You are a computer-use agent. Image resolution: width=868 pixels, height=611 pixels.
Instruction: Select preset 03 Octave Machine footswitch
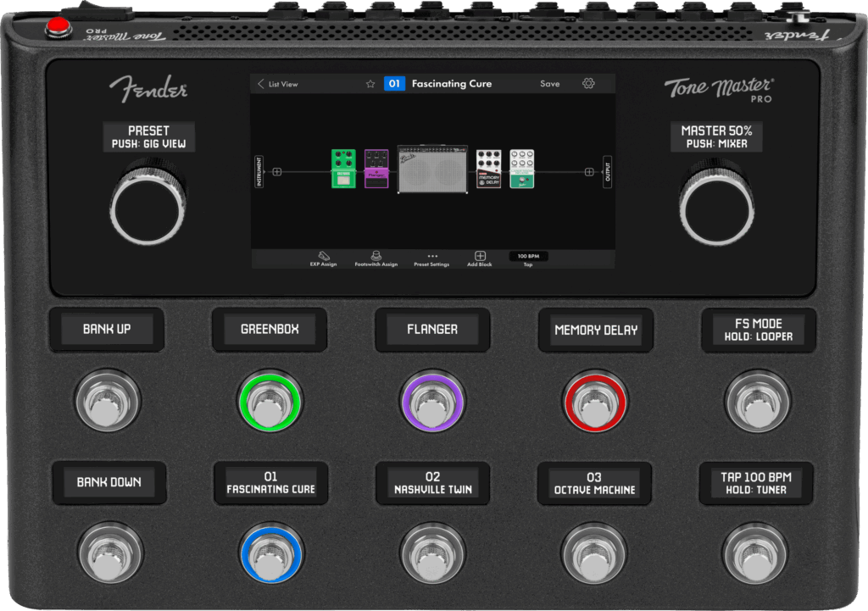click(x=593, y=553)
